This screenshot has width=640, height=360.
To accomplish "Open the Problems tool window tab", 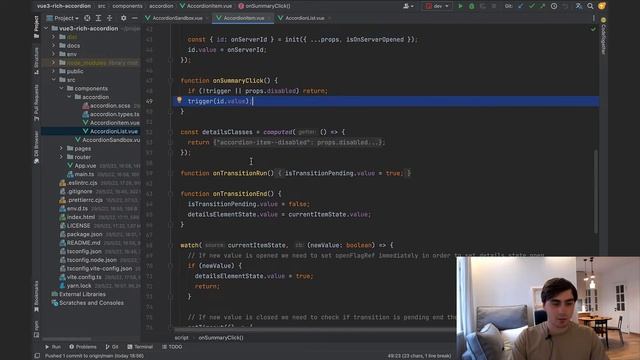I will click(x=83, y=347).
